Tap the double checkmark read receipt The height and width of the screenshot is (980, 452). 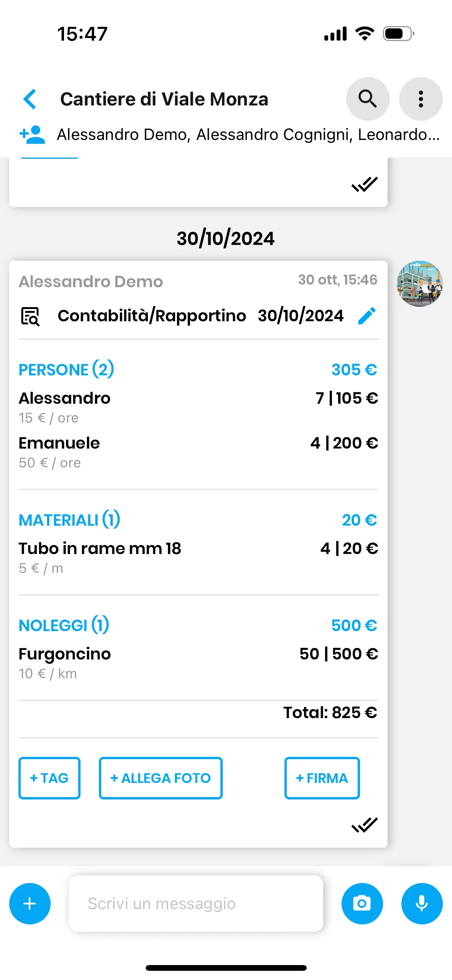tap(364, 825)
